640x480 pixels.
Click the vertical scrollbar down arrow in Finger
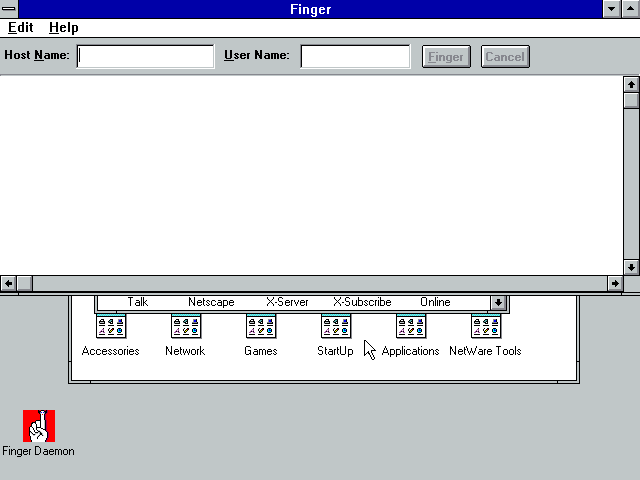(x=631, y=267)
